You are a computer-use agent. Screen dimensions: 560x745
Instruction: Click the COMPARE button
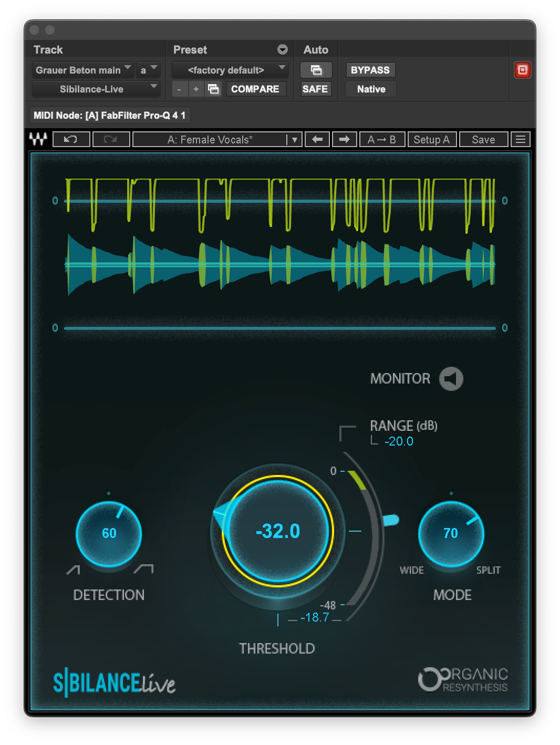[x=256, y=89]
